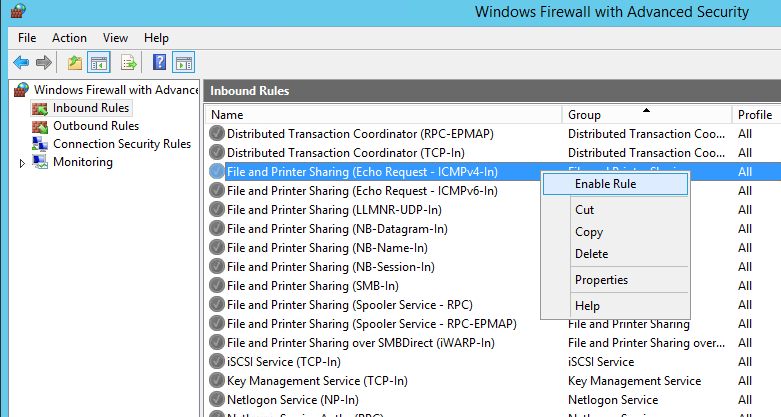781x417 pixels.
Task: Toggle the Show/Hide Console Tree icon
Action: [99, 63]
